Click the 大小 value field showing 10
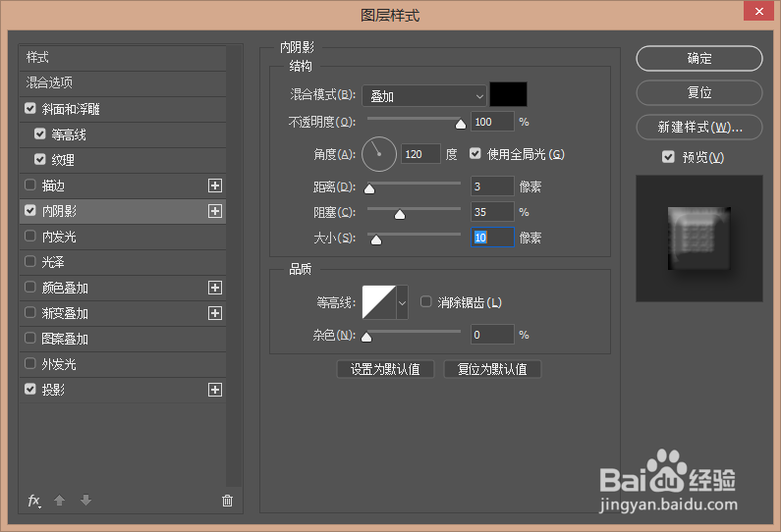The width and height of the screenshot is (781, 532). click(492, 238)
